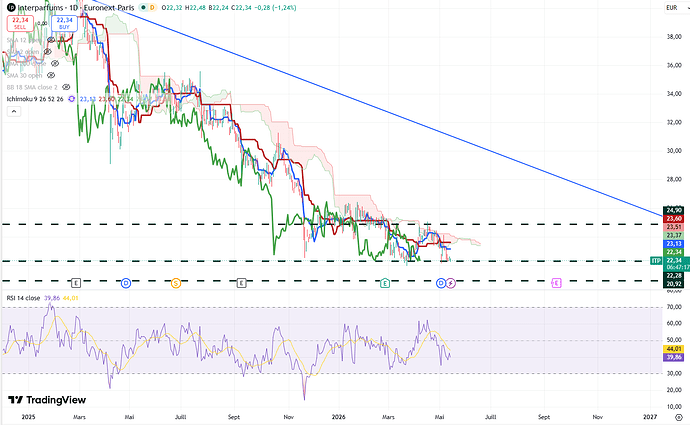This screenshot has width=690, height=425.
Task: Click the purple lightning bolt event marker
Action: tap(451, 283)
